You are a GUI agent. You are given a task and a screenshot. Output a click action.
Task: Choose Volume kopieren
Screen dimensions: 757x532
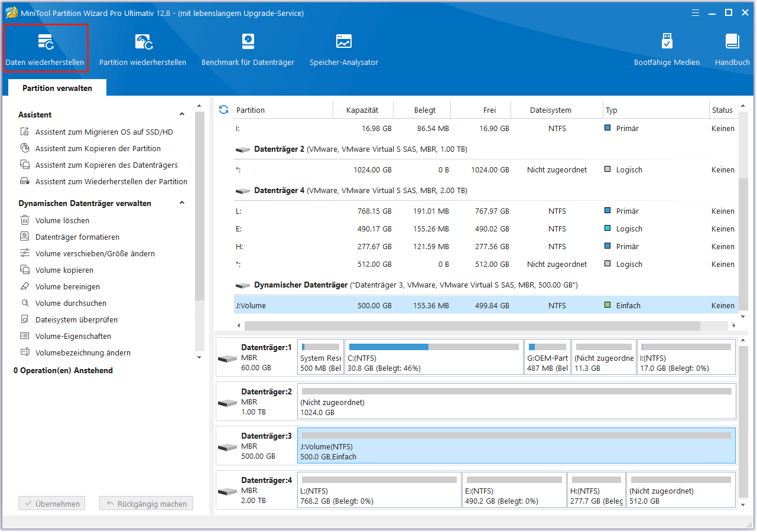[x=57, y=270]
